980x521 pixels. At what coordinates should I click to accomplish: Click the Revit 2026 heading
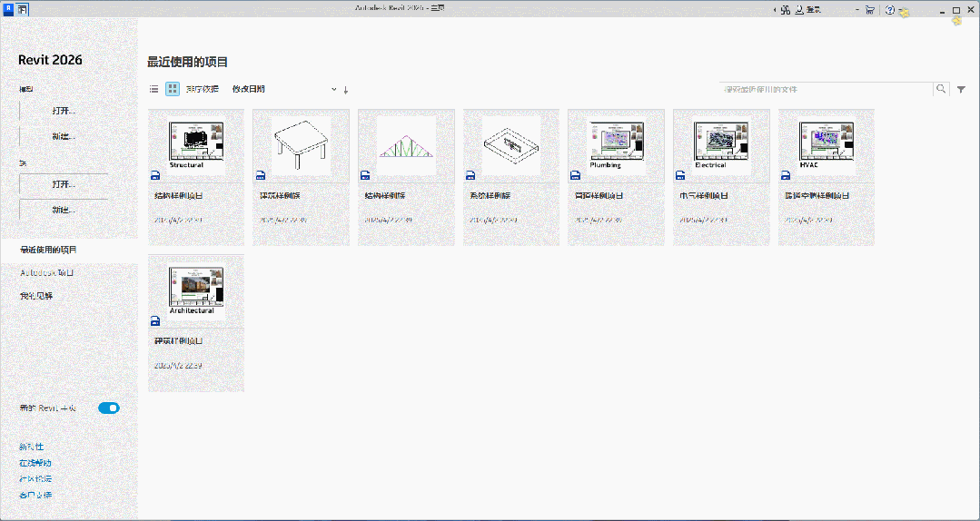50,60
